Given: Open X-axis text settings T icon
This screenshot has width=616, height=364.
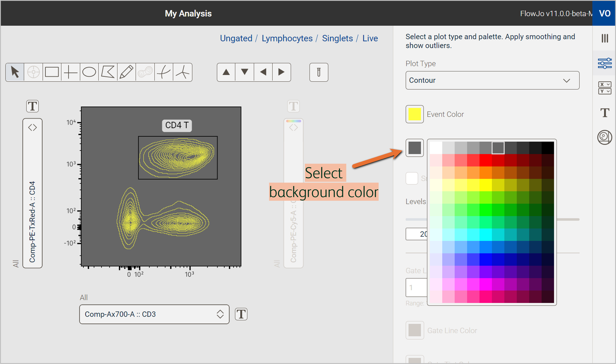Looking at the screenshot, I should tap(241, 314).
